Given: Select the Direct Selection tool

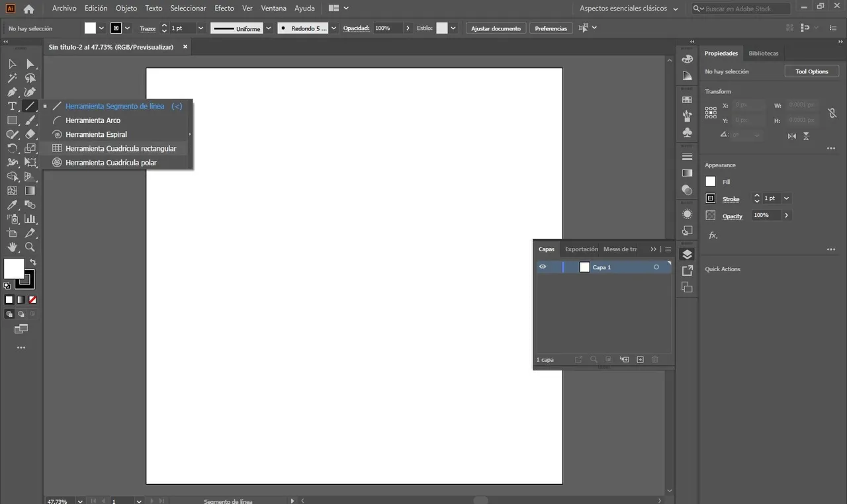Looking at the screenshot, I should point(30,63).
